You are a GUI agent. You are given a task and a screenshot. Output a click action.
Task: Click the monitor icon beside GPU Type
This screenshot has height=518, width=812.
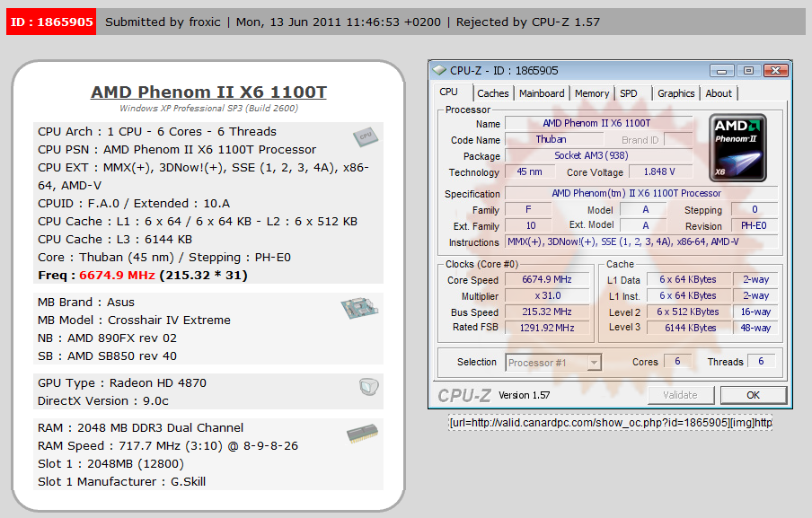(x=368, y=387)
